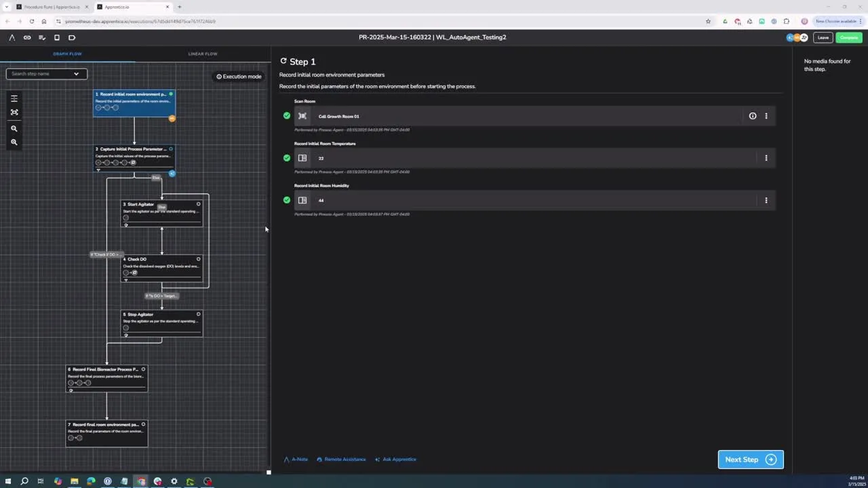The image size is (868, 488).
Task: Click the align/distribute icon above the graph zoom tools
Action: point(14,98)
